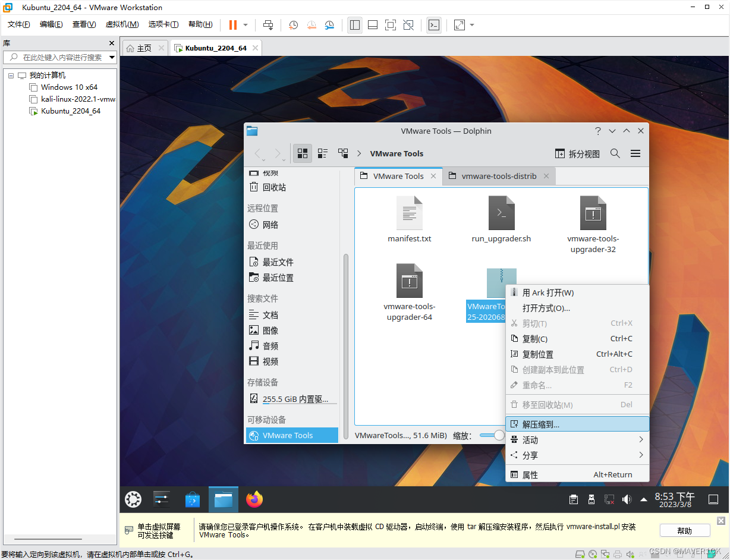Viewport: 730px width, 560px height.
Task: Collapse the 我的计算机 tree node
Action: pos(11,75)
